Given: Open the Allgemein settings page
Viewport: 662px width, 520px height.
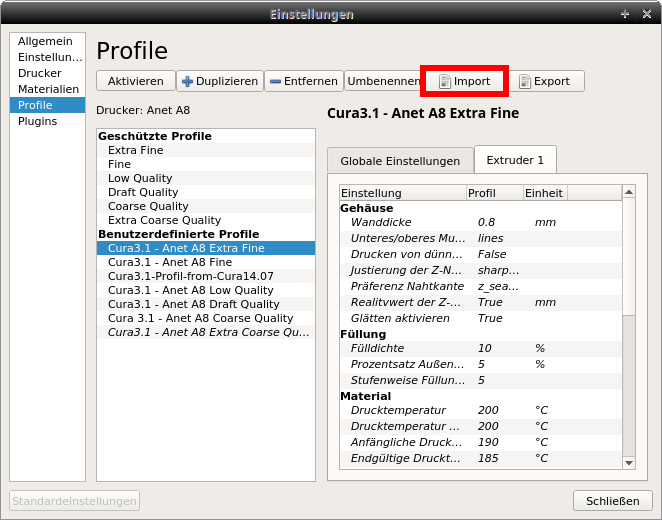Looking at the screenshot, I should click(45, 41).
